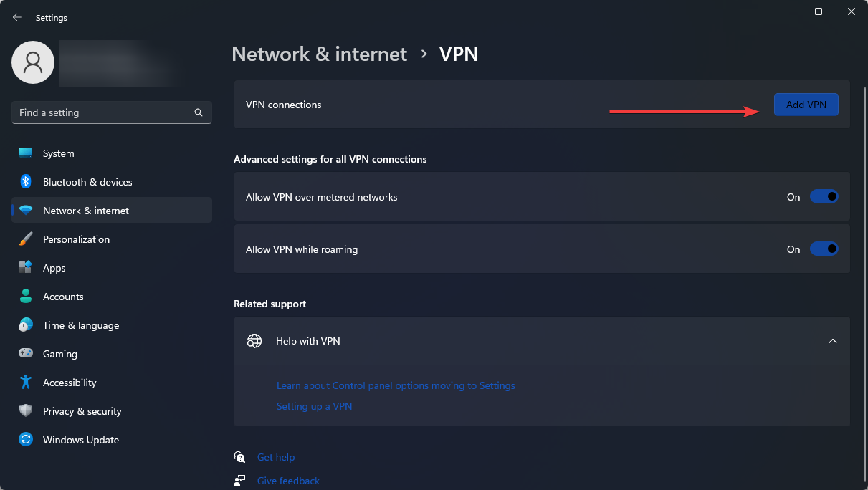Click the Find a setting search box

click(x=112, y=112)
